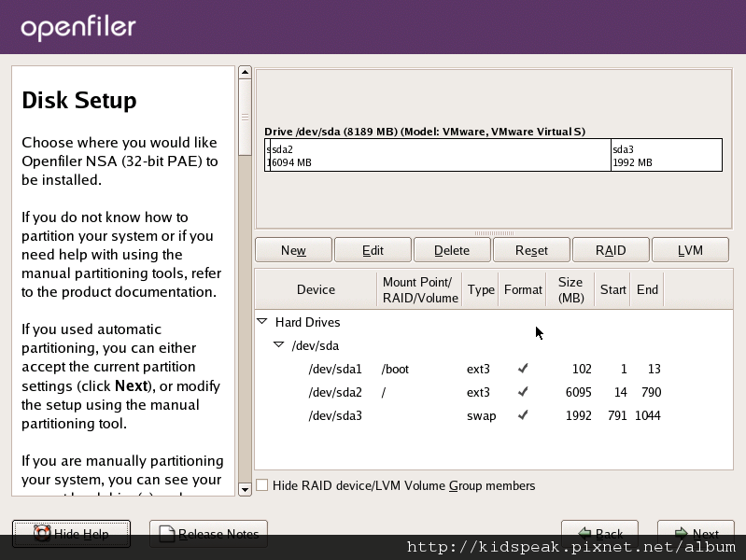
Task: Toggle the format checkmark for /dev/sda3
Action: point(523,415)
